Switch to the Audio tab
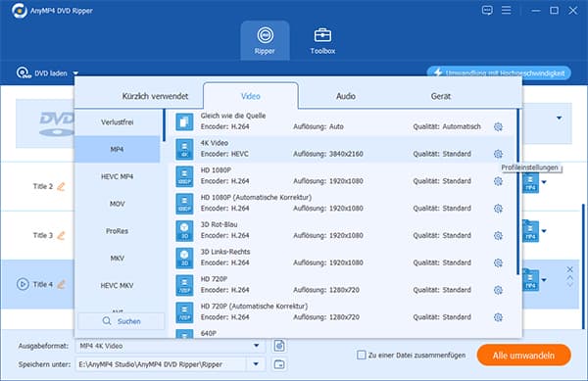The width and height of the screenshot is (588, 381). [345, 96]
